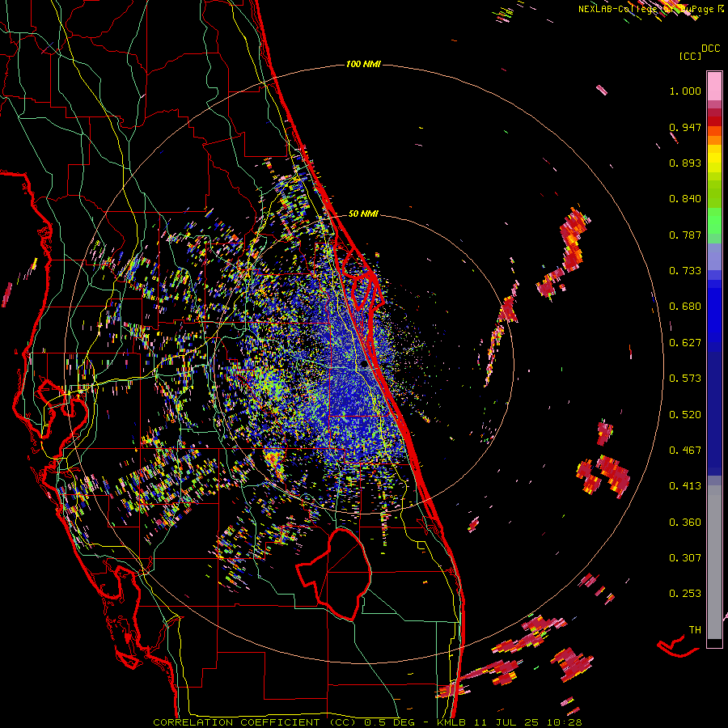Click the 1.000 scale value

(685, 91)
